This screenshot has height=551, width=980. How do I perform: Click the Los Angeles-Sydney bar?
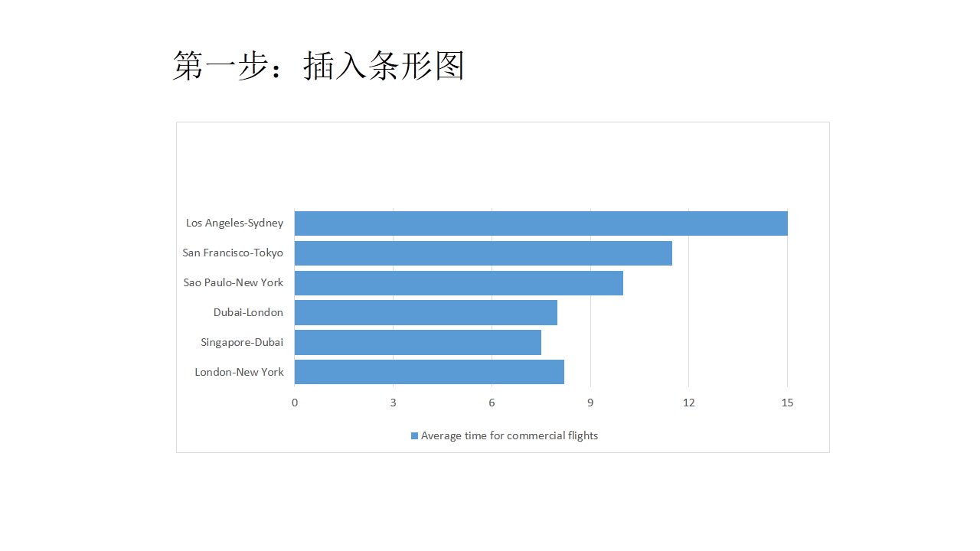(541, 223)
